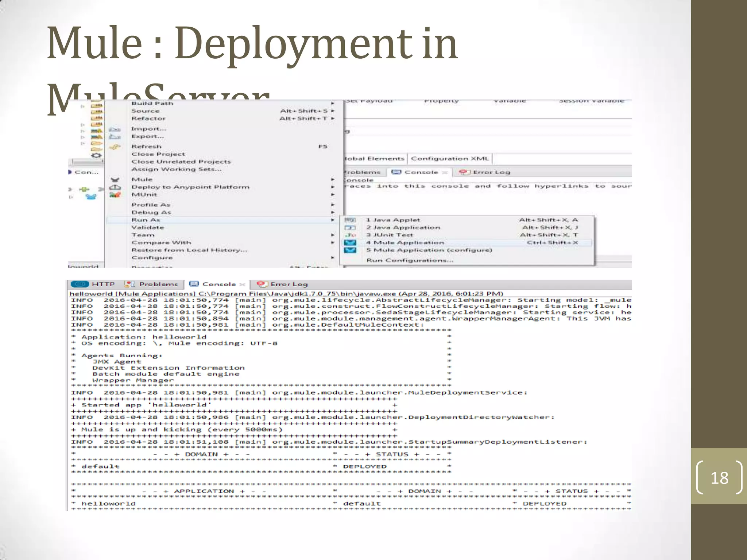Click gear icon in project tree

(x=96, y=155)
